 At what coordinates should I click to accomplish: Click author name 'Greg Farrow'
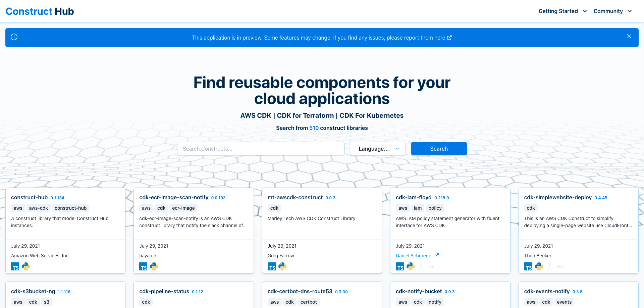pos(281,256)
